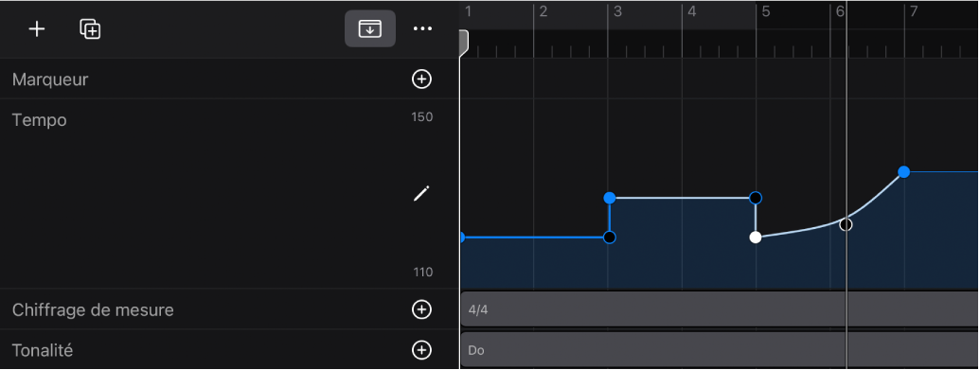The height and width of the screenshot is (370, 980).
Task: Click the 4/4 time signature region
Action: point(720,308)
